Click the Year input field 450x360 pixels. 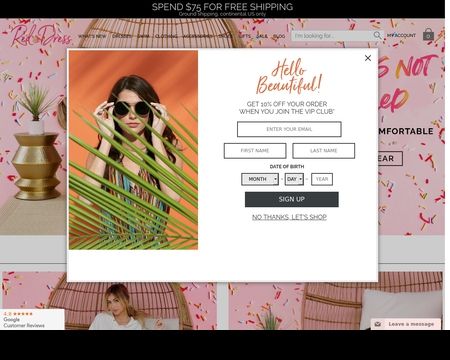pos(322,179)
